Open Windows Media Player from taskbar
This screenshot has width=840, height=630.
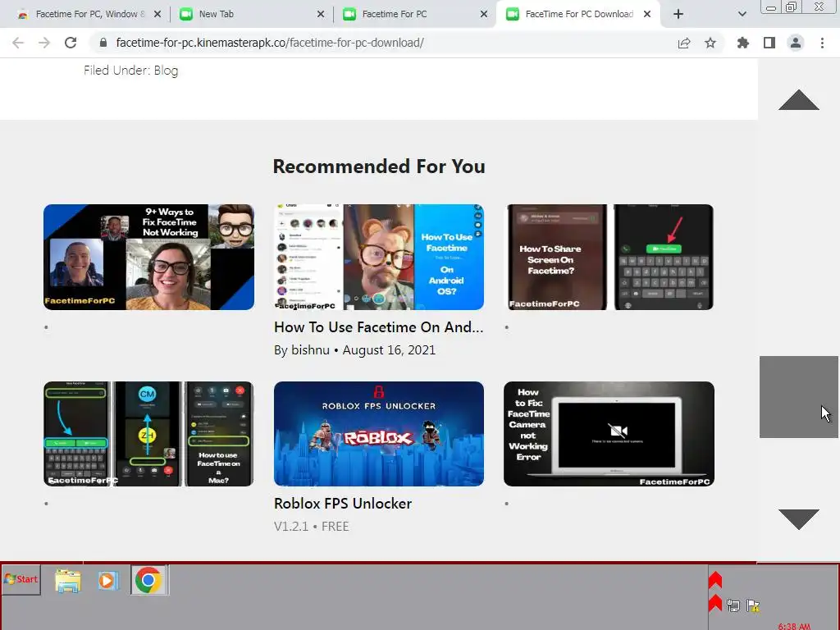pos(107,581)
